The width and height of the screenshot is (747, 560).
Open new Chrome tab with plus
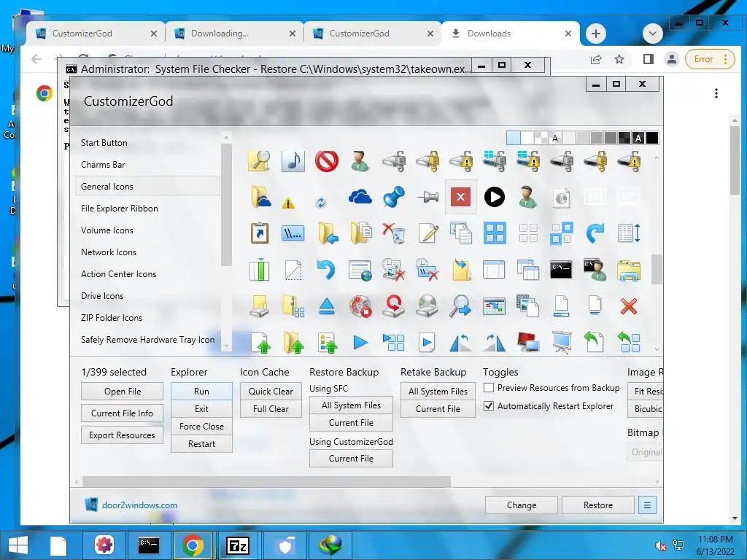click(595, 34)
